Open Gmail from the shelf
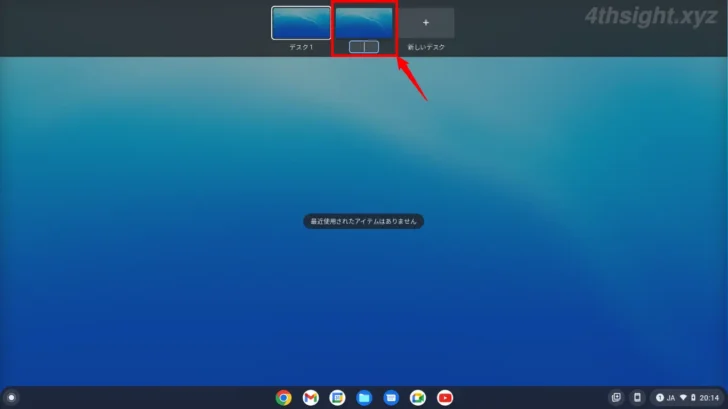The image size is (728, 409). [x=311, y=398]
